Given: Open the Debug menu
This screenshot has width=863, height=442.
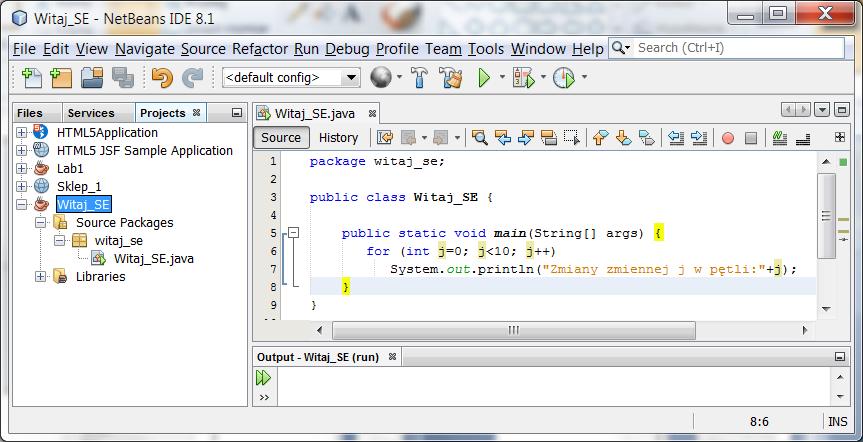Looking at the screenshot, I should [x=347, y=49].
